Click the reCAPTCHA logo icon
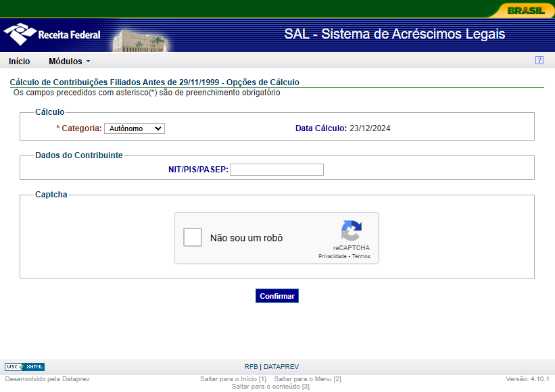 (351, 231)
